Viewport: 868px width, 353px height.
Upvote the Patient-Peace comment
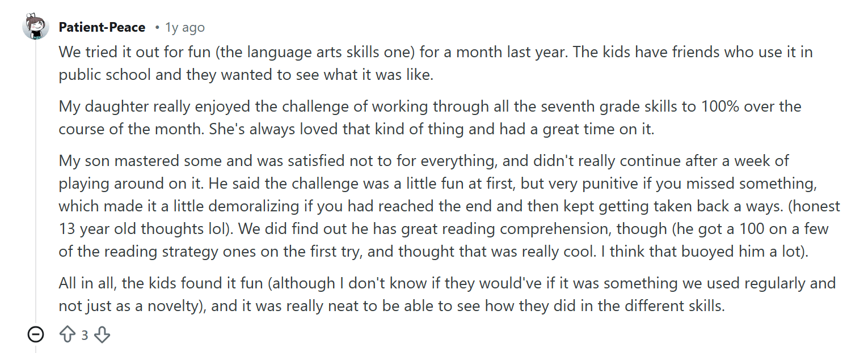(x=68, y=335)
